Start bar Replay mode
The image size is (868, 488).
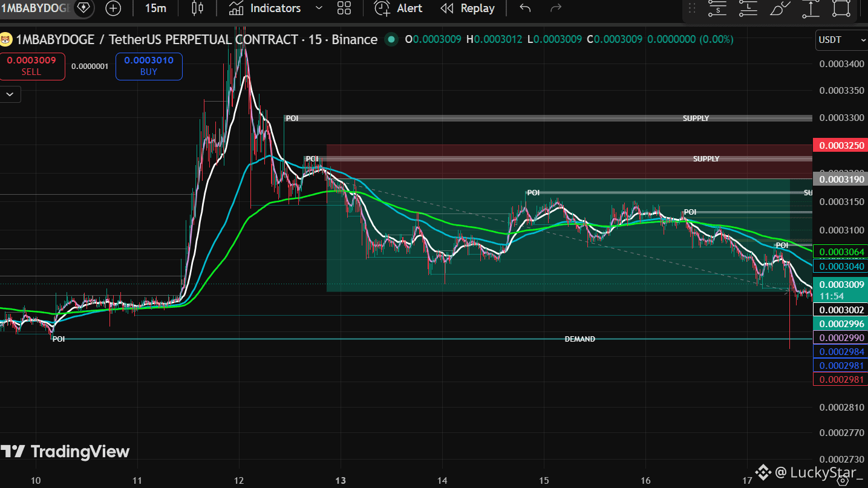point(468,8)
